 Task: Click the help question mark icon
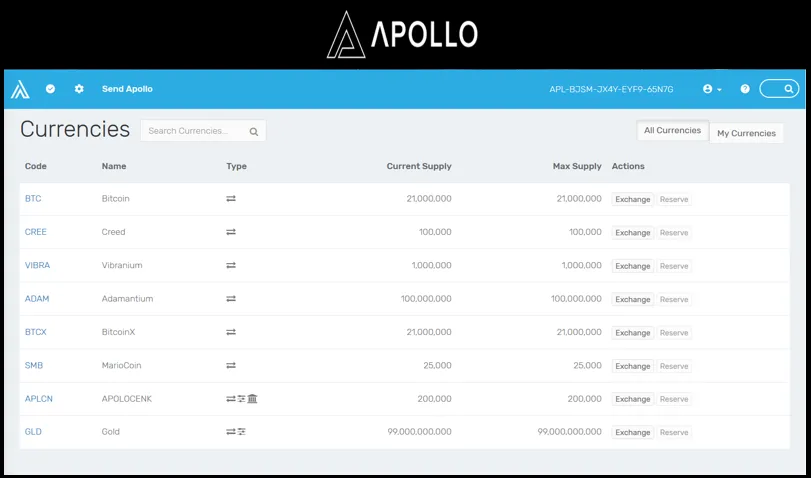tap(745, 89)
